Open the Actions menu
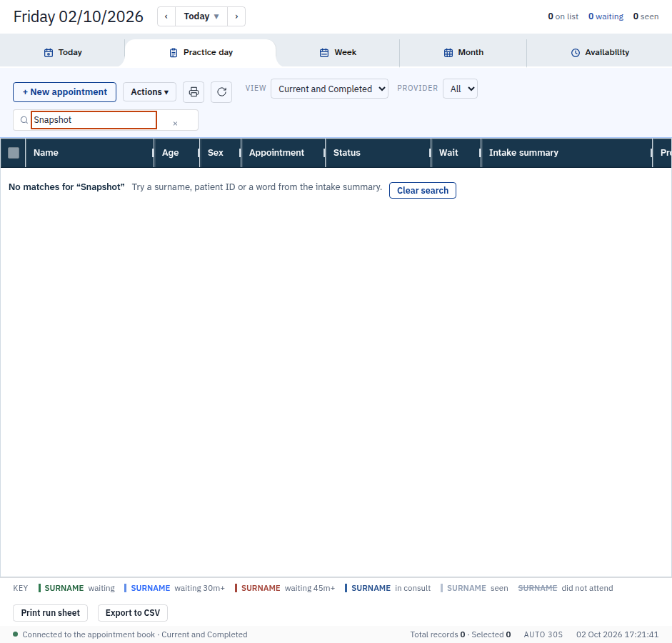This screenshot has height=643, width=672. click(149, 92)
